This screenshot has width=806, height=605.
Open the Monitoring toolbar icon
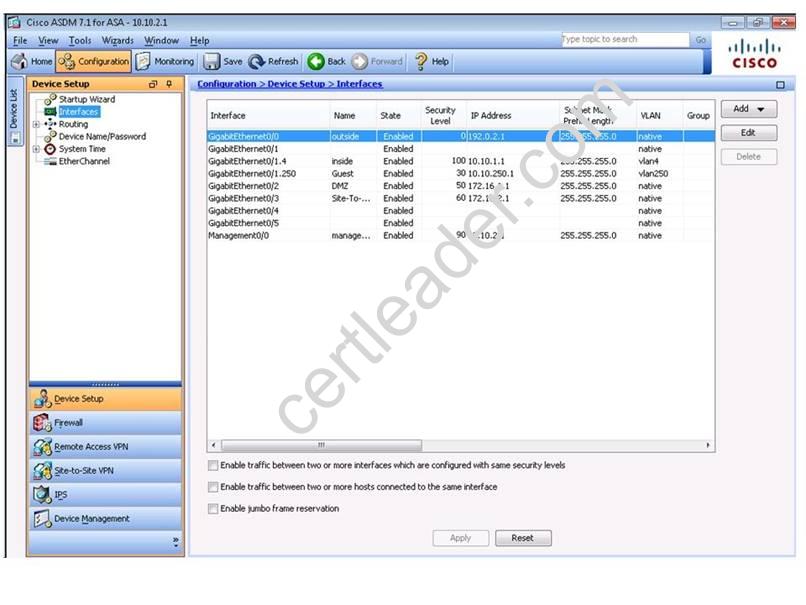(143, 61)
